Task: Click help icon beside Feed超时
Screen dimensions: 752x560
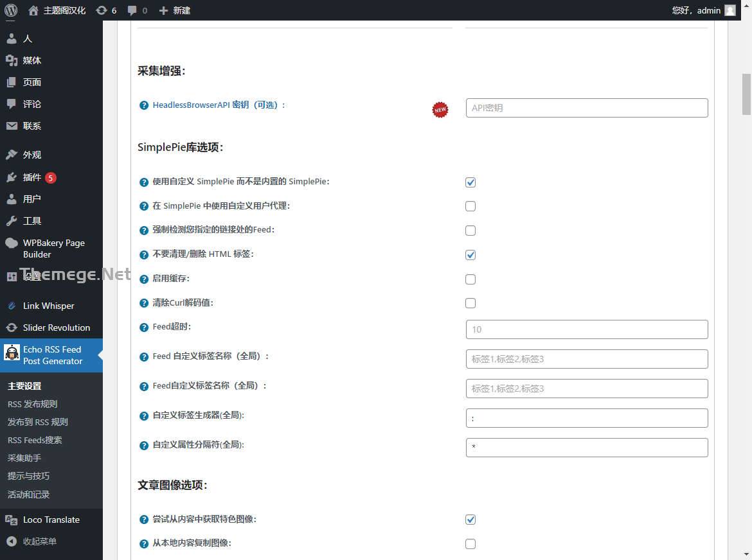Action: point(144,327)
